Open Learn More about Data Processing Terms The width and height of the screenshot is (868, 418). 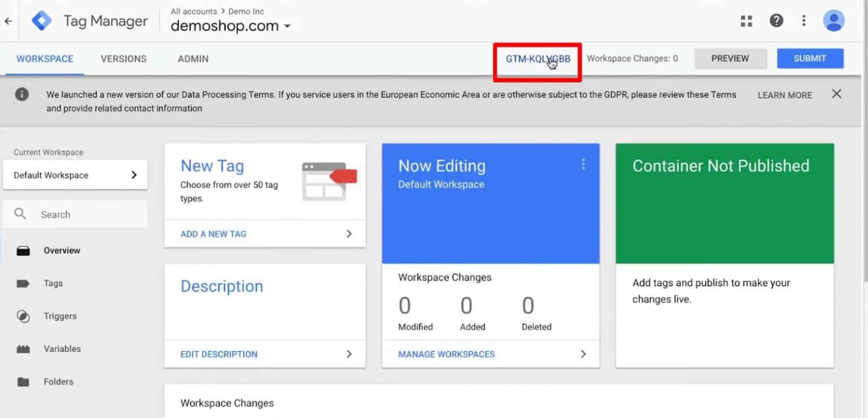pos(784,95)
